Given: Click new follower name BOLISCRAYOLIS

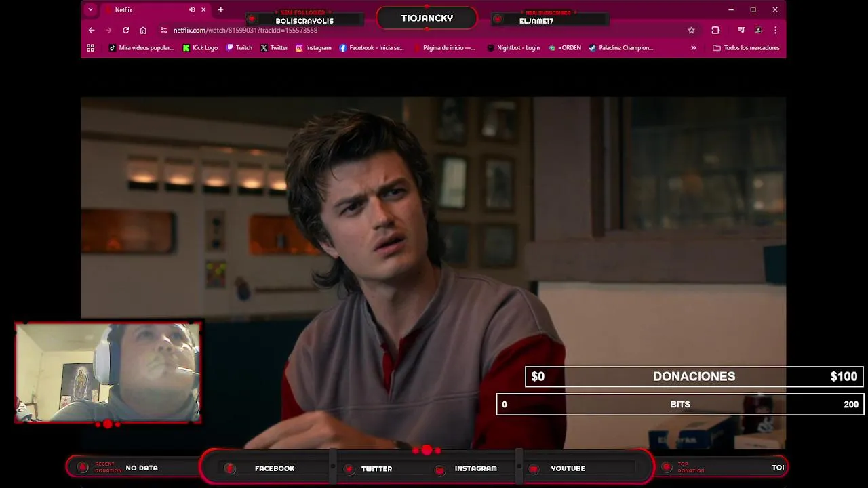Looking at the screenshot, I should (304, 21).
